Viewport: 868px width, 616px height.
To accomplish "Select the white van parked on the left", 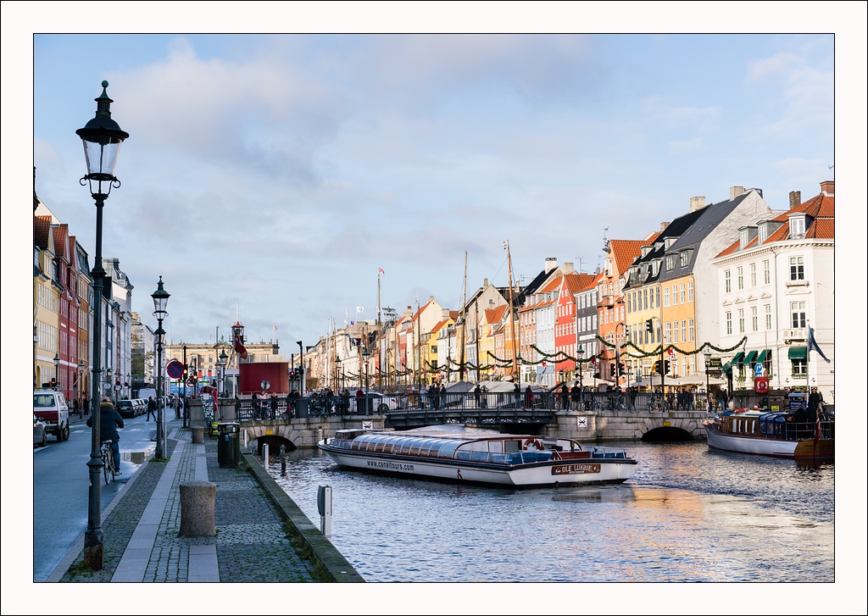I will (x=52, y=413).
